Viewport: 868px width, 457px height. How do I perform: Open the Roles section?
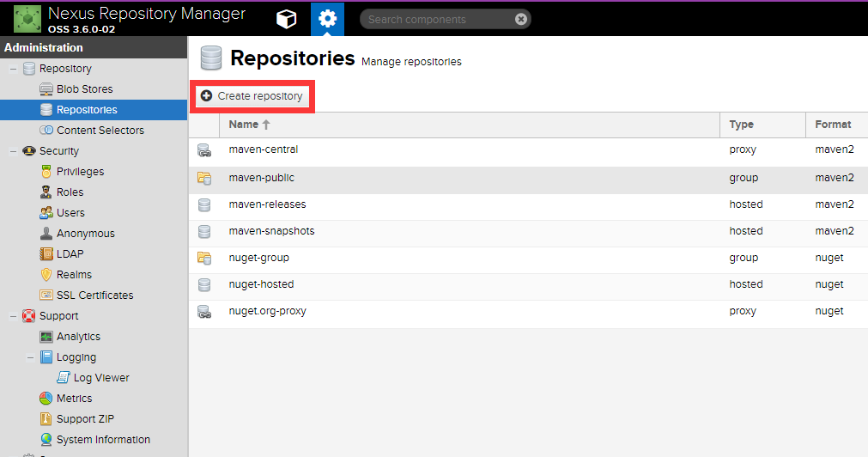70,192
